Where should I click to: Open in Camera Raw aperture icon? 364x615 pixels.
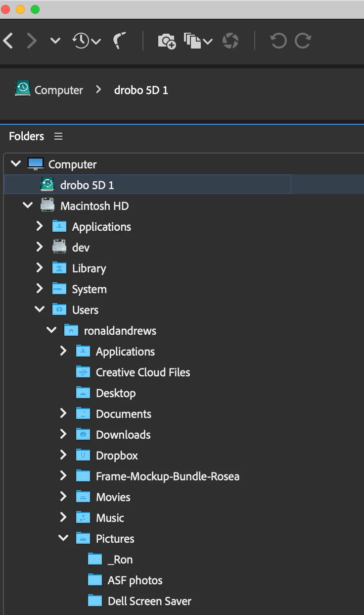pos(230,41)
